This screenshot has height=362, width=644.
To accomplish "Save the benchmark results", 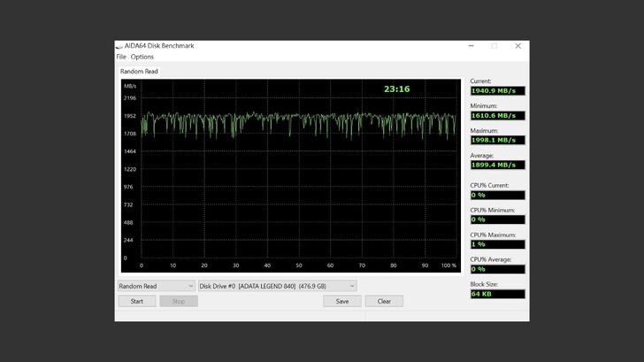I will click(x=341, y=301).
